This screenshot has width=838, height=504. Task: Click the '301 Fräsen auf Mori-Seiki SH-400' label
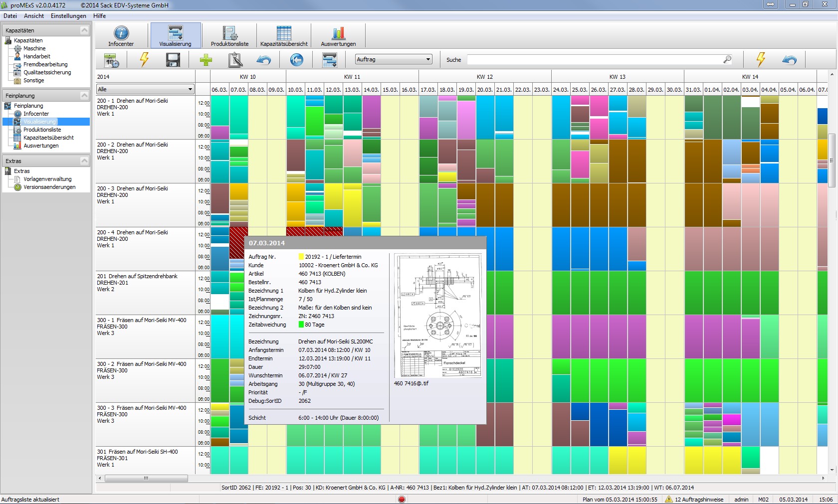pyautogui.click(x=137, y=452)
